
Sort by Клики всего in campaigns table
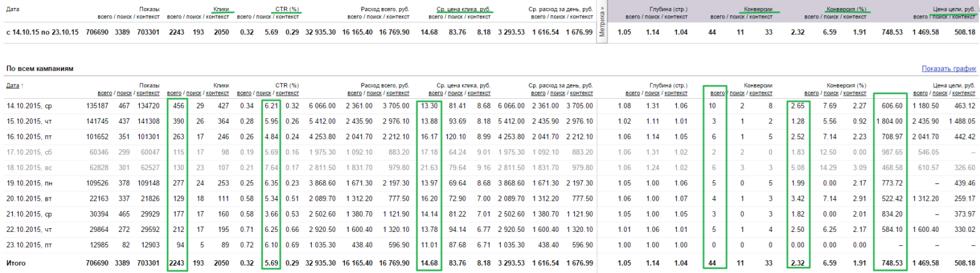[174, 93]
